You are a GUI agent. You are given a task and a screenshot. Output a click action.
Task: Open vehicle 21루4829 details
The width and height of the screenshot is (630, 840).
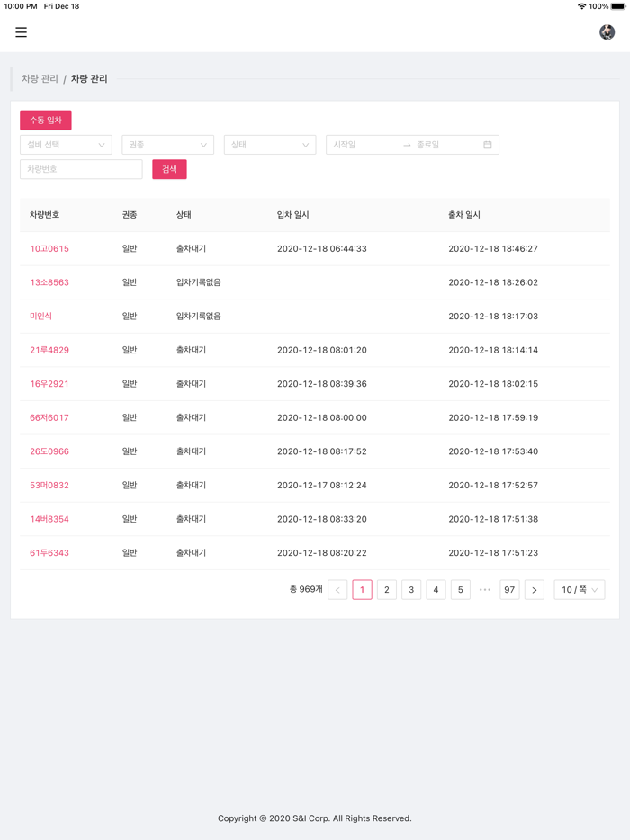(x=49, y=350)
